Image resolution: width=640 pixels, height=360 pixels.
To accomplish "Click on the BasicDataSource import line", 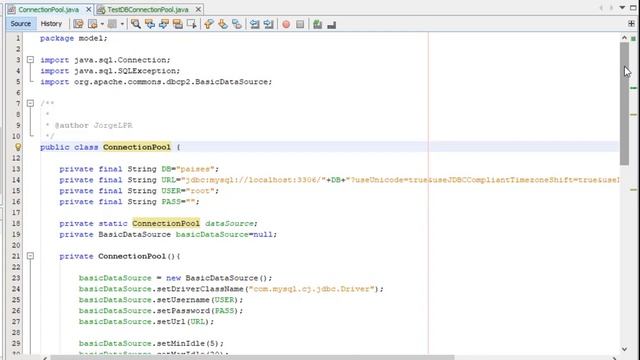I will point(156,82).
